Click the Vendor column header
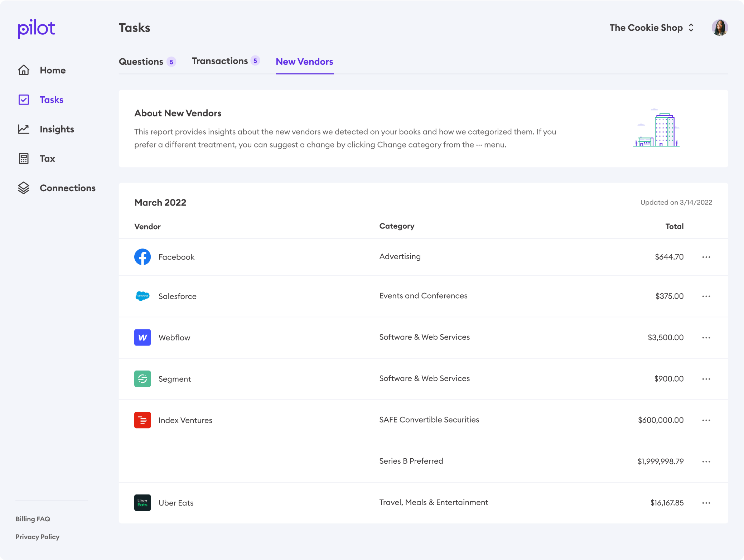744x560 pixels. click(x=148, y=226)
